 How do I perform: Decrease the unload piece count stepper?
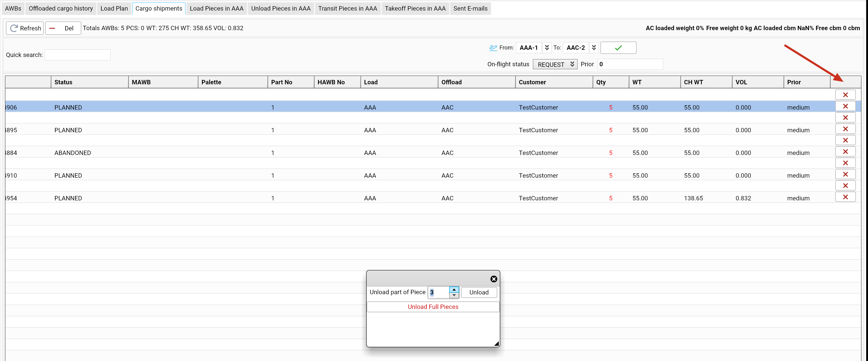[x=454, y=295]
